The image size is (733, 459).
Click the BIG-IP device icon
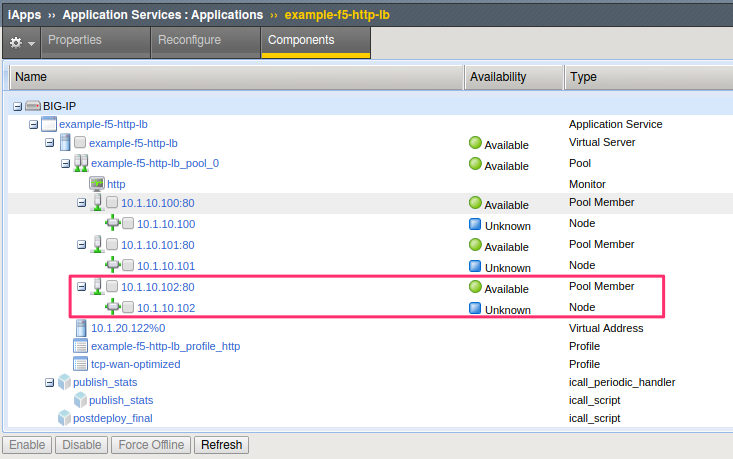(x=33, y=106)
